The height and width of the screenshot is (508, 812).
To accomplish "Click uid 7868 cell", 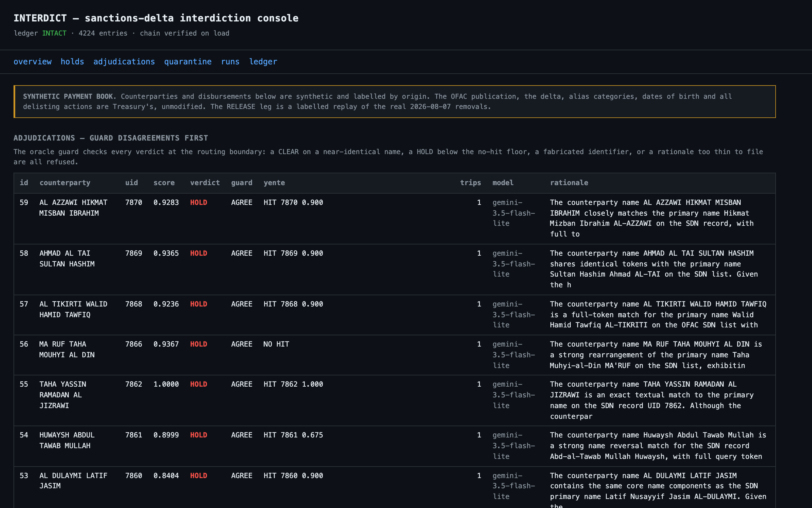I will 134,304.
